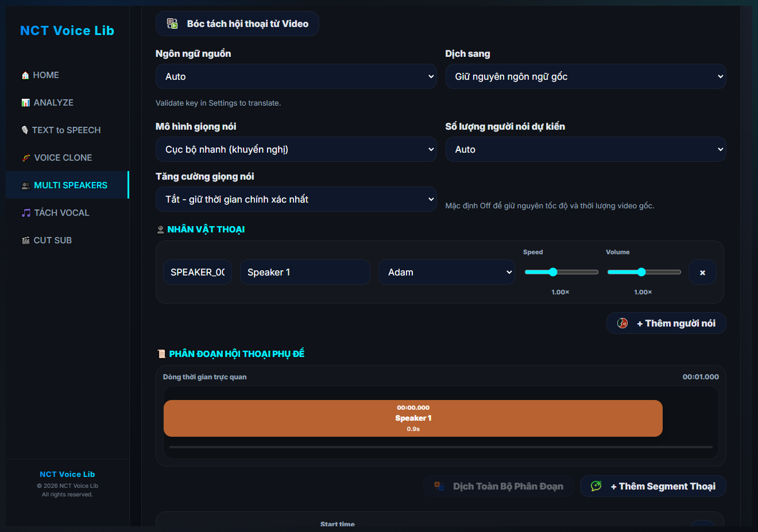This screenshot has height=532, width=758.
Task: Click the HOME house icon in sidebar
Action: point(25,75)
